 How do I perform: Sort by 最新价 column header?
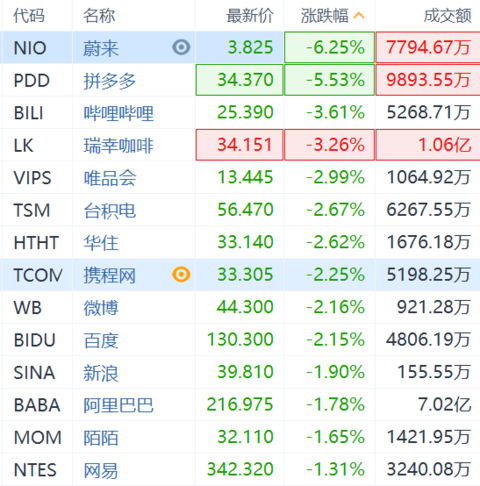(x=250, y=16)
